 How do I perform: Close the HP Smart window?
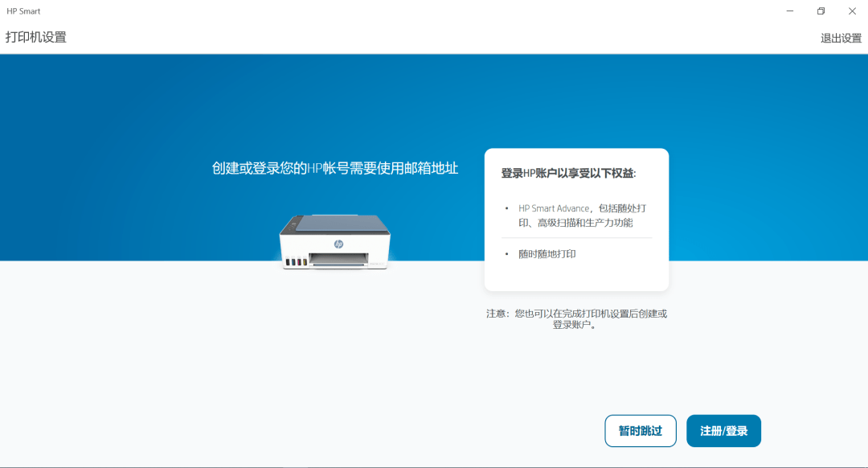click(x=852, y=11)
